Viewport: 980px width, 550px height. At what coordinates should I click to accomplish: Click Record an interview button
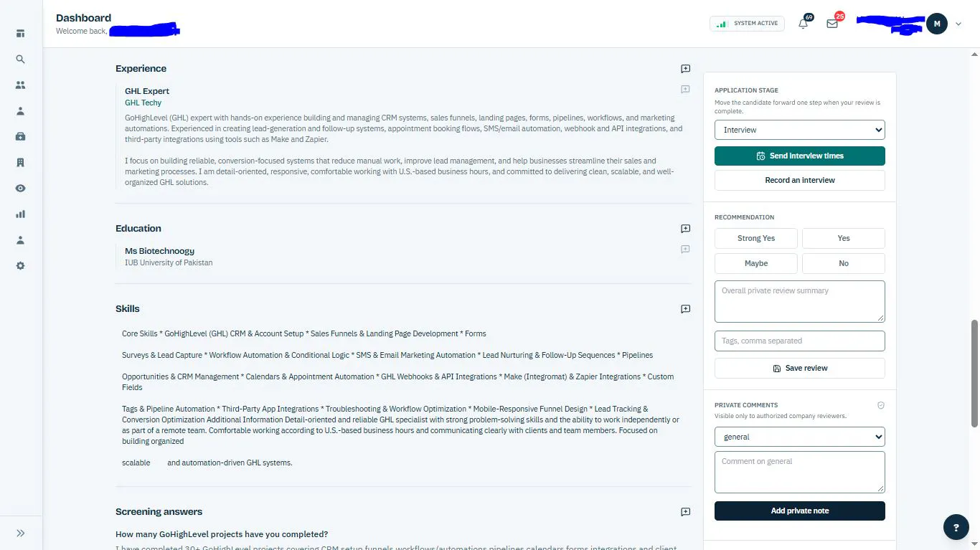coord(799,180)
